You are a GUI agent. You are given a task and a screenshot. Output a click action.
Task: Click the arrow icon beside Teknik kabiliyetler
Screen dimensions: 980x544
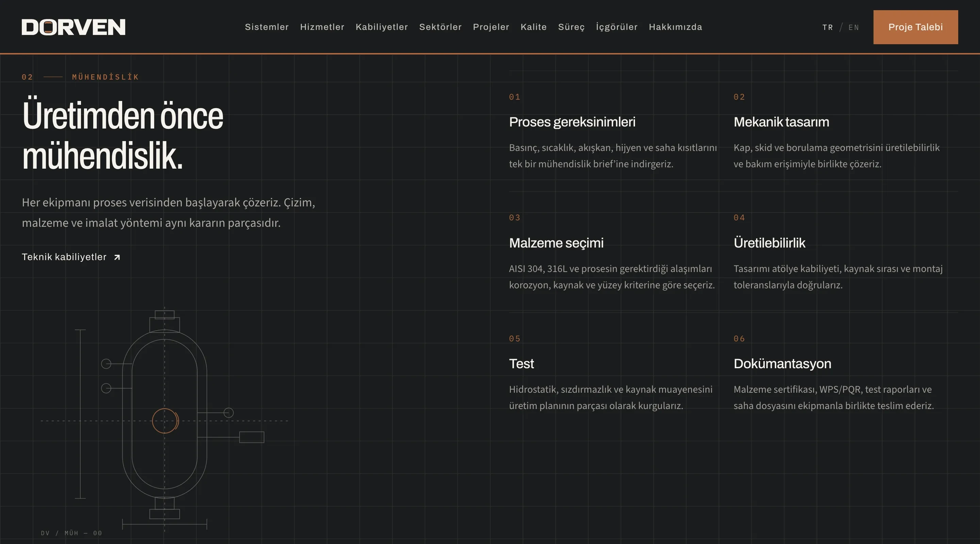[x=117, y=257]
